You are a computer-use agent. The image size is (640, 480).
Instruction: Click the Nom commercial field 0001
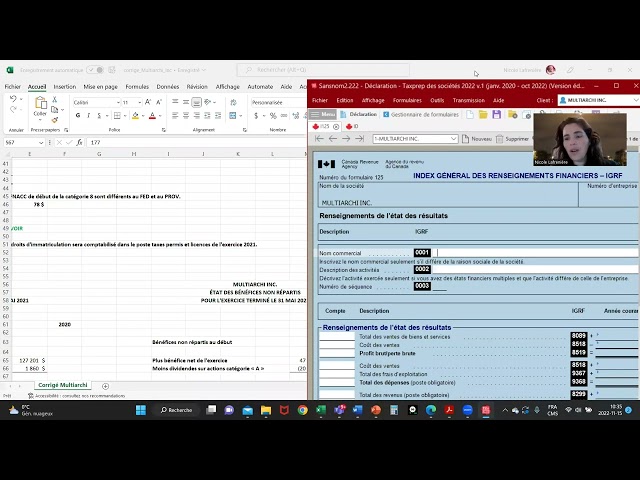[x=535, y=253]
